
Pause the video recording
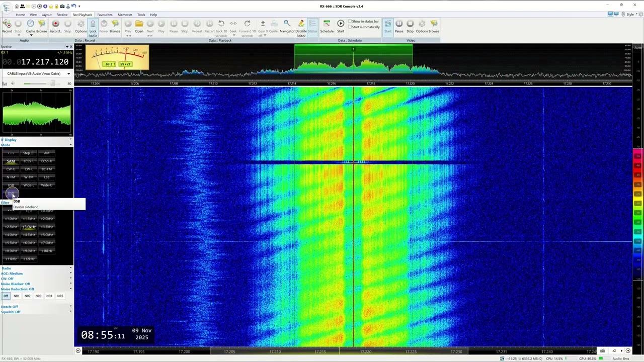(x=399, y=26)
